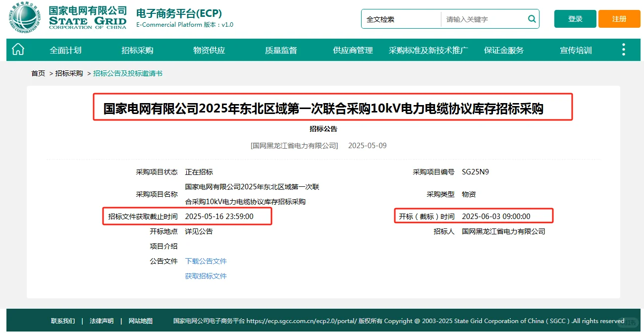Click the 获取招标文件 link
This screenshot has width=644, height=333.
[x=206, y=276]
